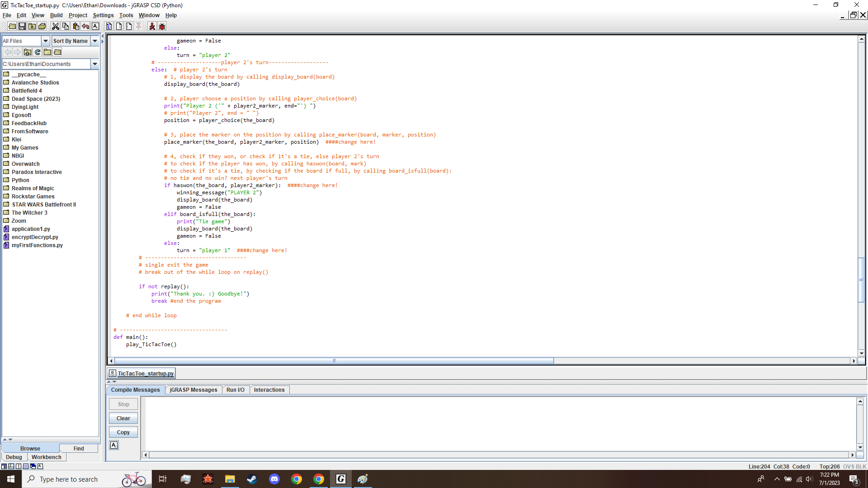This screenshot has height=488, width=868.
Task: Print the current file
Action: click(x=42, y=26)
